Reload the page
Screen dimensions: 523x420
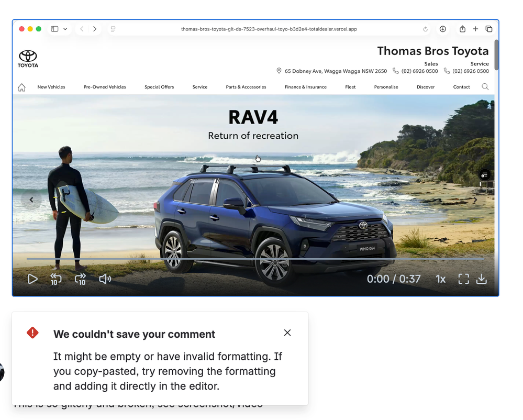(425, 29)
